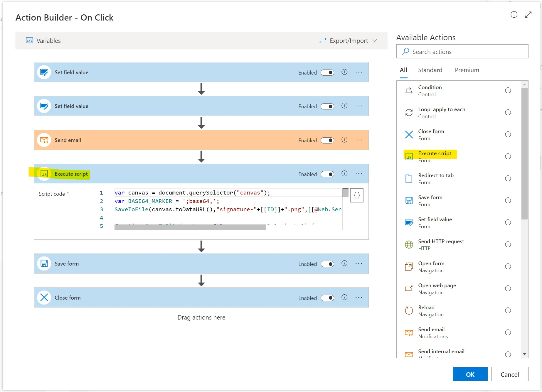Click the Redirect to tab page icon

(409, 178)
